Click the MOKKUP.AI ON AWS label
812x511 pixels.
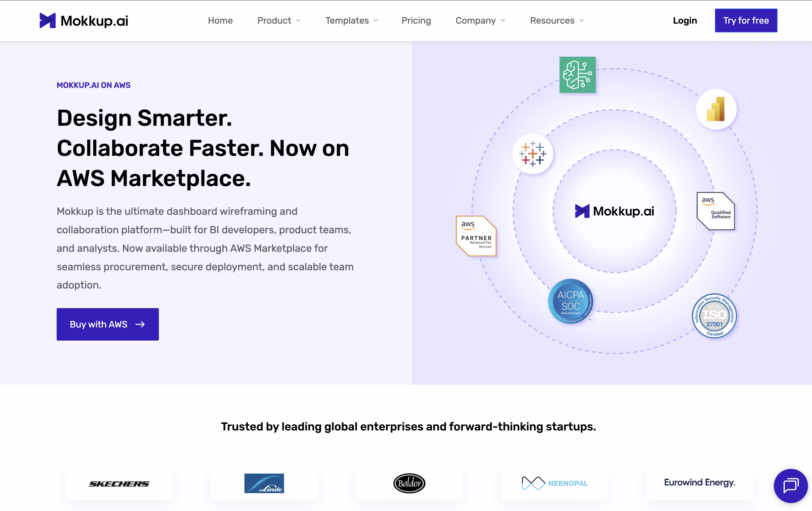pyautogui.click(x=93, y=85)
